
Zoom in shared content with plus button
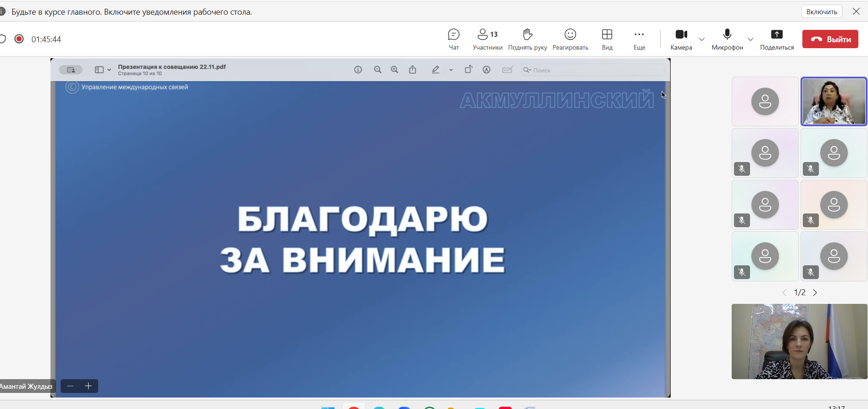(x=89, y=386)
